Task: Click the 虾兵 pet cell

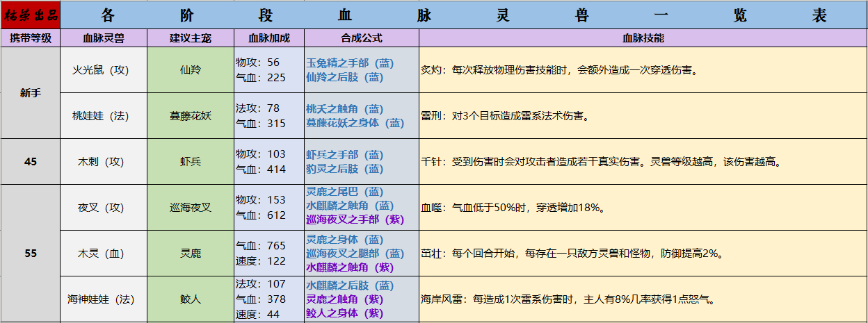Action: (190, 161)
